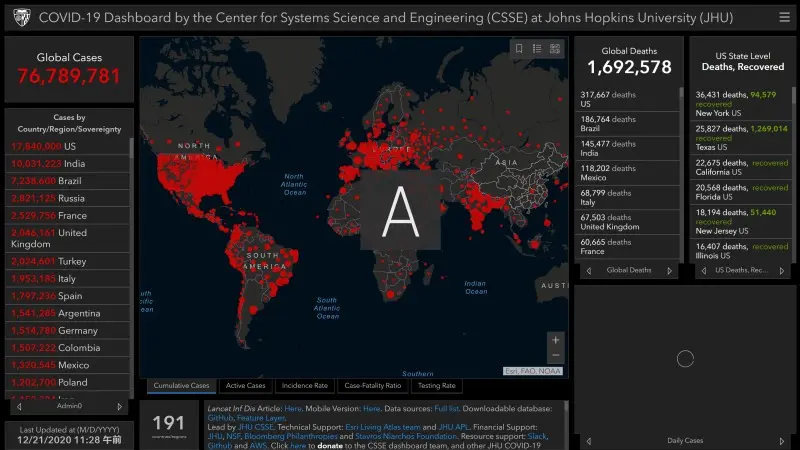800x450 pixels.
Task: Show the map legend list icon
Action: tap(537, 48)
